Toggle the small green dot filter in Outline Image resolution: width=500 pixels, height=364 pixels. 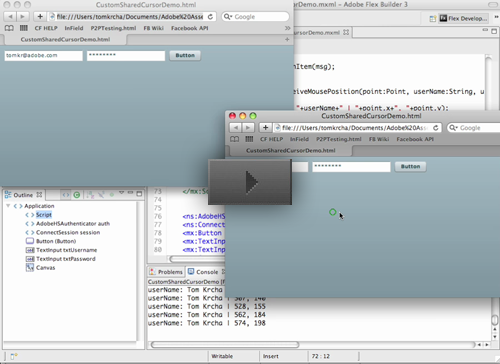tap(112, 194)
